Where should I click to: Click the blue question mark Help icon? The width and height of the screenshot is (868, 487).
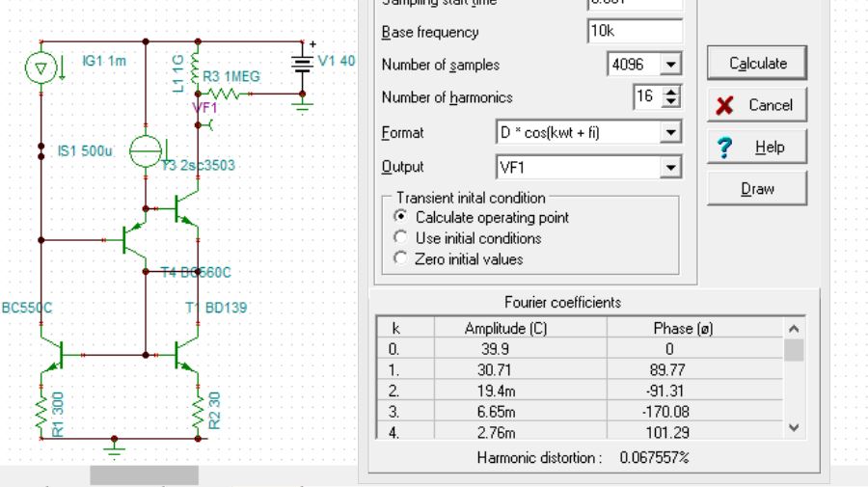pos(724,148)
